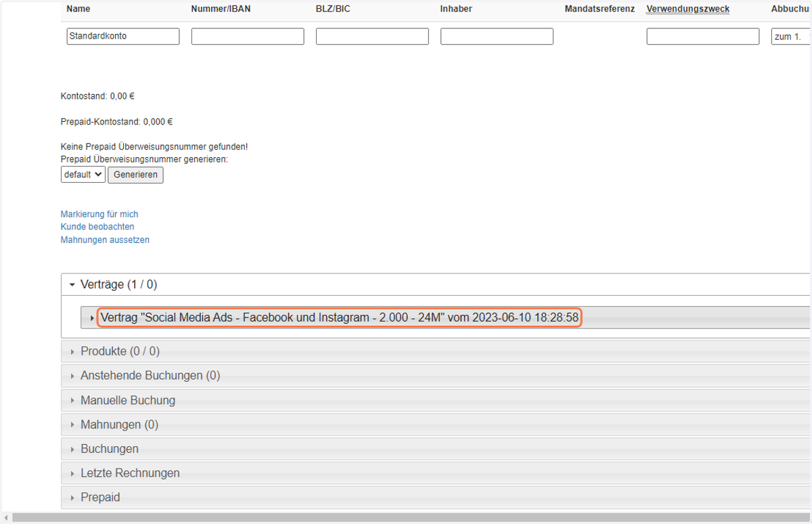Focus the Inhaber input field
This screenshot has width=812, height=524.
point(497,37)
